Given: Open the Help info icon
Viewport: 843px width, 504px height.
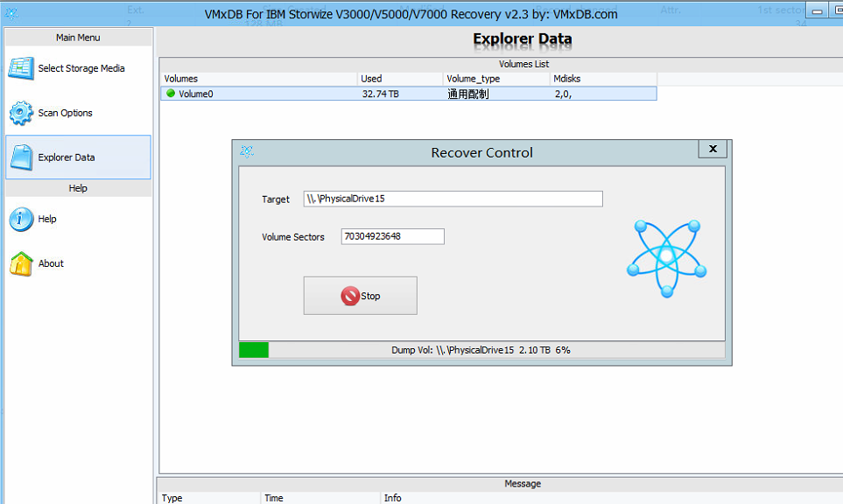Looking at the screenshot, I should [21, 220].
